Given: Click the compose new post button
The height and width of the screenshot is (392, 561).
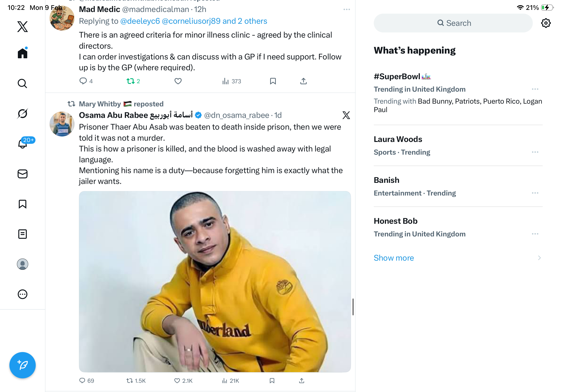Looking at the screenshot, I should coord(23,365).
